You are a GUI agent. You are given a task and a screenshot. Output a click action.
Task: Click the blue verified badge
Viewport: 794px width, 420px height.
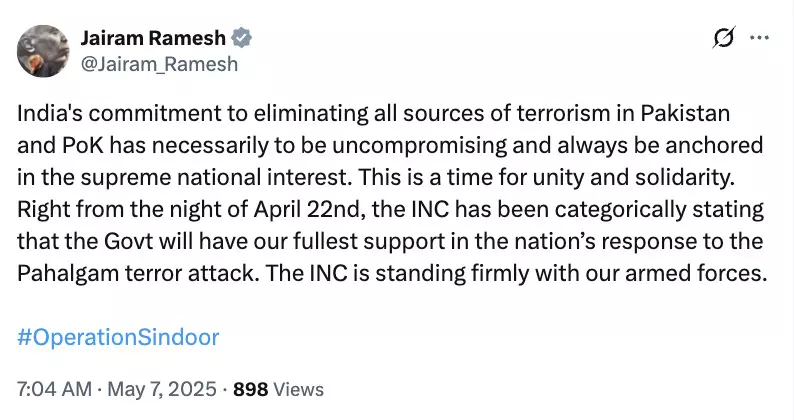(x=242, y=39)
